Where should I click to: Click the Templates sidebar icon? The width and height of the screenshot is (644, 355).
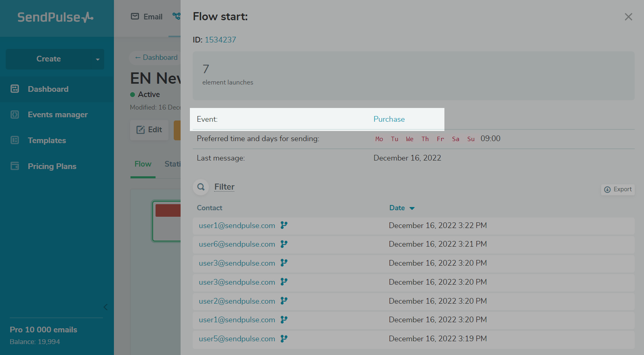point(15,140)
